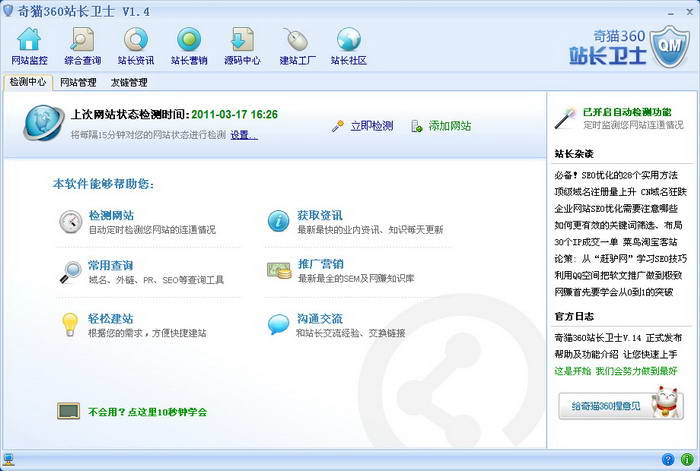Open the 站长社区 globe icon
This screenshot has width=700, height=471.
348,46
